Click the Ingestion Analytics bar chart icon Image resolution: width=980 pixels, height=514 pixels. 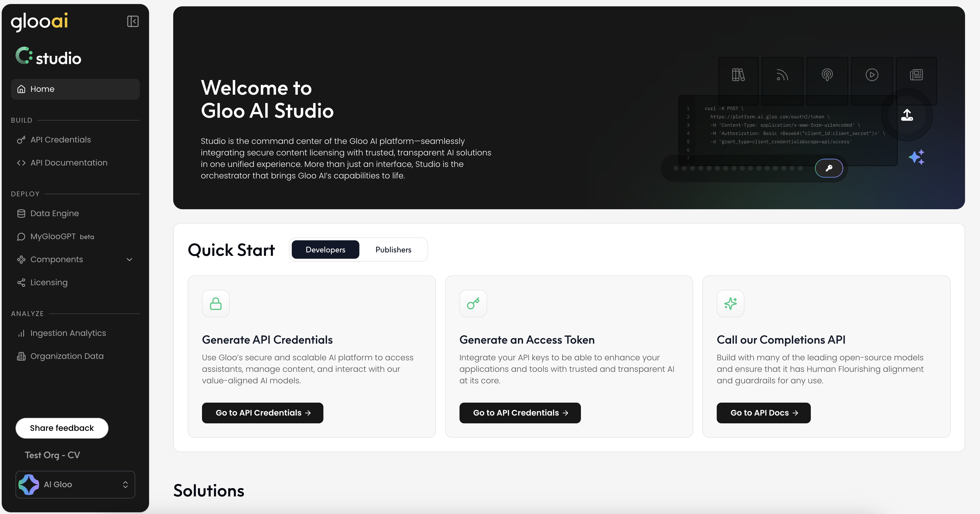[x=21, y=333]
